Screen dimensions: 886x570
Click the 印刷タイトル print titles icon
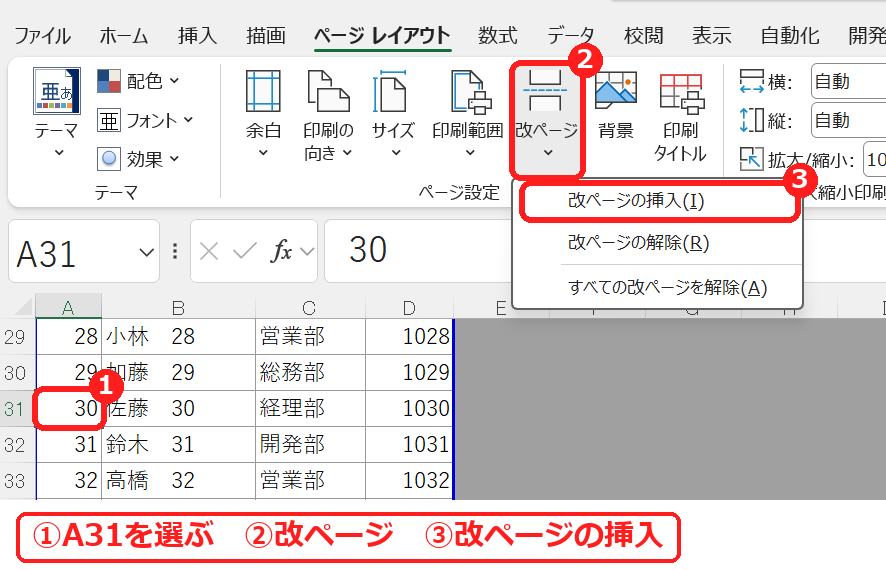tap(681, 93)
